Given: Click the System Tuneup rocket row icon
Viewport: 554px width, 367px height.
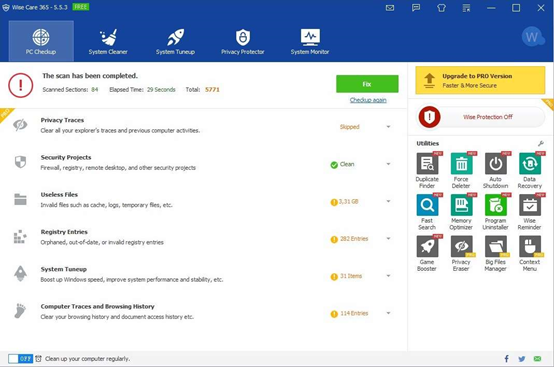Looking at the screenshot, I should point(20,274).
